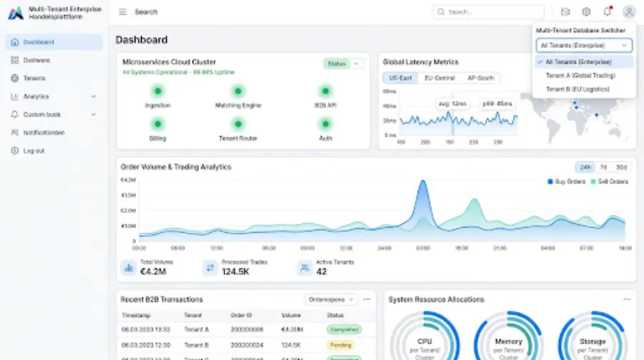The width and height of the screenshot is (644, 360).
Task: Click the CPU usage ring gauge
Action: [x=424, y=337]
